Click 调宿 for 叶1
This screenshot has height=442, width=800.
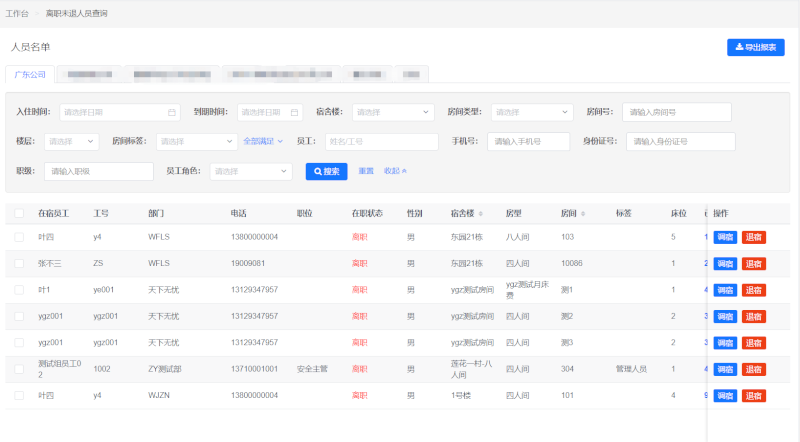click(x=725, y=290)
